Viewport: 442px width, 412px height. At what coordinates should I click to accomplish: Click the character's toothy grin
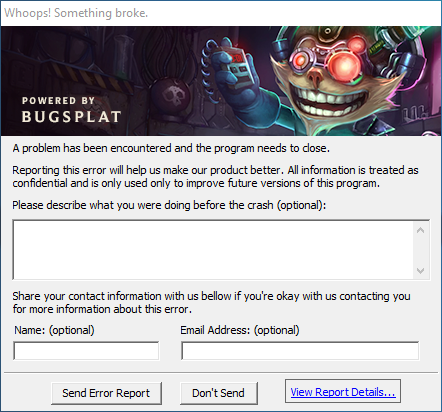pyautogui.click(x=327, y=102)
